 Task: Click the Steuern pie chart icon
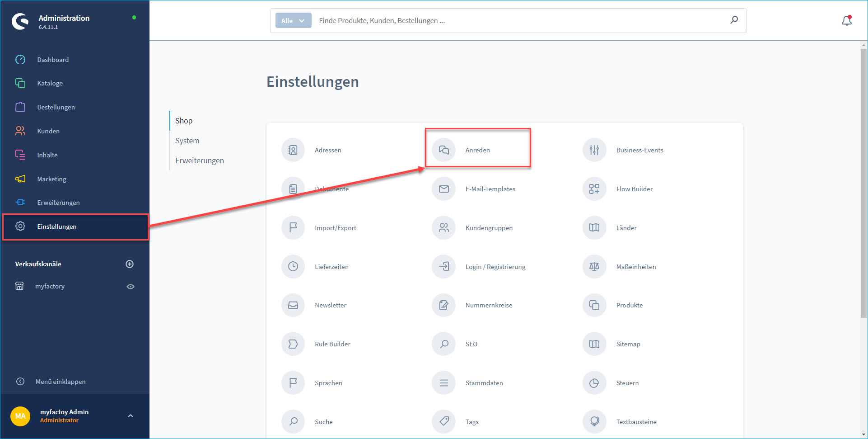pos(594,383)
